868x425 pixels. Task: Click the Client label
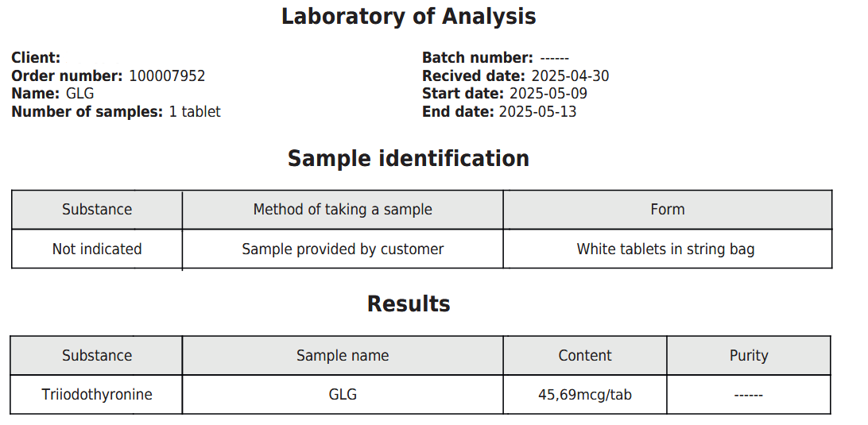click(x=36, y=57)
